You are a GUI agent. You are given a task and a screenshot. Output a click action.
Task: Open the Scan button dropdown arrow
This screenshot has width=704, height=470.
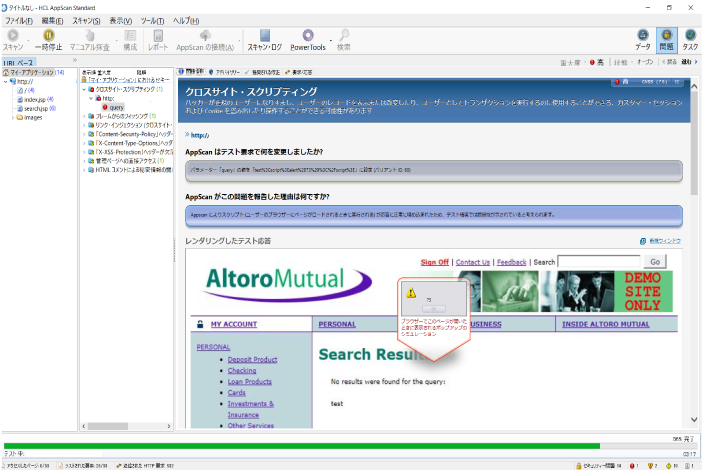(x=28, y=40)
